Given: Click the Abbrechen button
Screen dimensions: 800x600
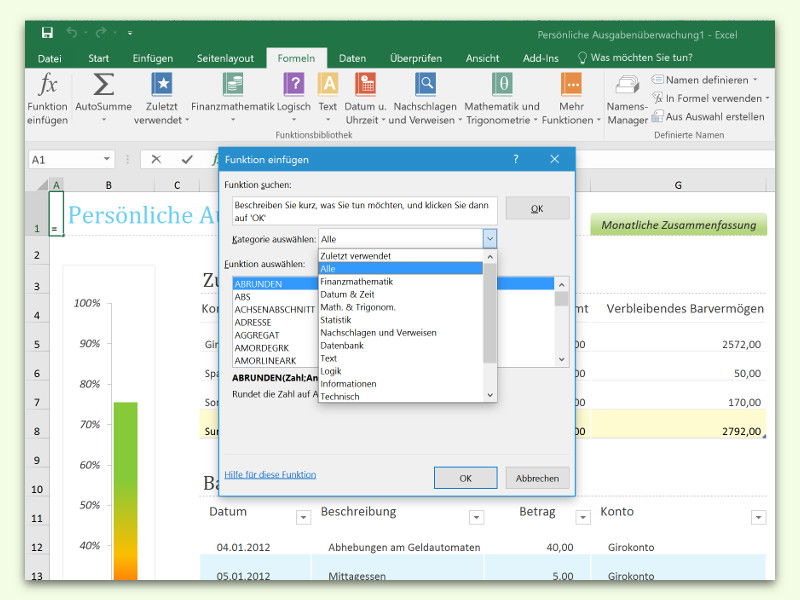Looking at the screenshot, I should click(537, 478).
